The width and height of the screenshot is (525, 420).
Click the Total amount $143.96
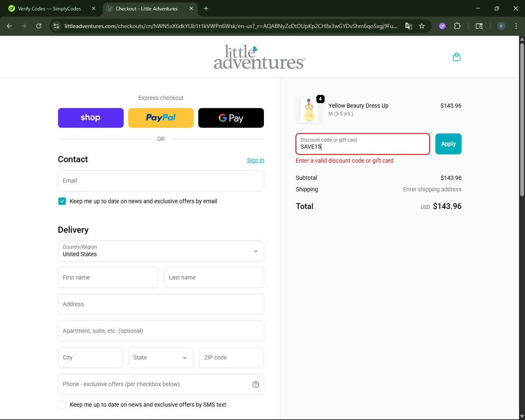(x=447, y=206)
